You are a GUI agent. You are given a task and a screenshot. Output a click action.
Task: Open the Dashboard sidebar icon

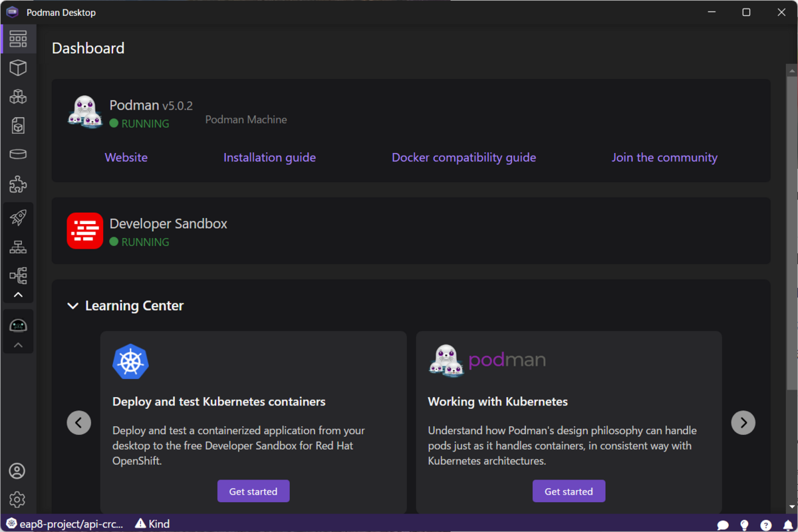(x=18, y=39)
